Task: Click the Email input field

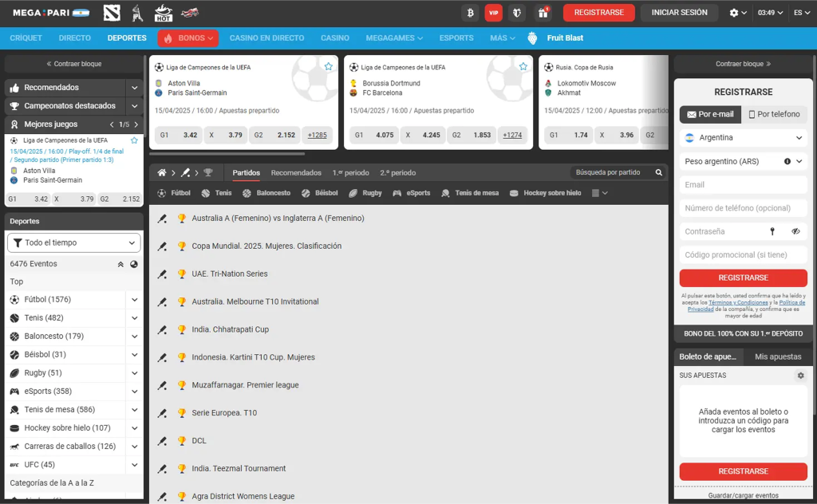Action: (743, 185)
